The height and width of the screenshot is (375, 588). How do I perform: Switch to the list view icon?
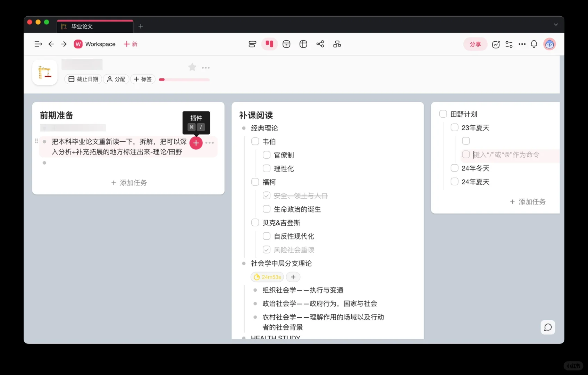point(252,44)
